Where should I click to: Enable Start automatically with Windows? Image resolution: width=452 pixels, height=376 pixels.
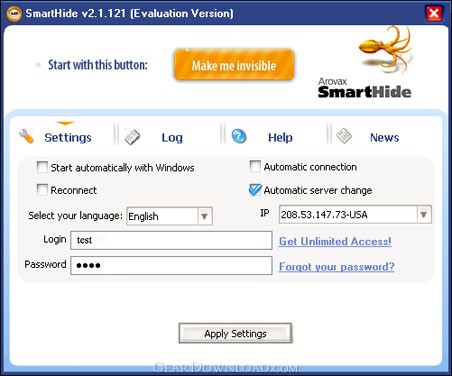tap(42, 167)
